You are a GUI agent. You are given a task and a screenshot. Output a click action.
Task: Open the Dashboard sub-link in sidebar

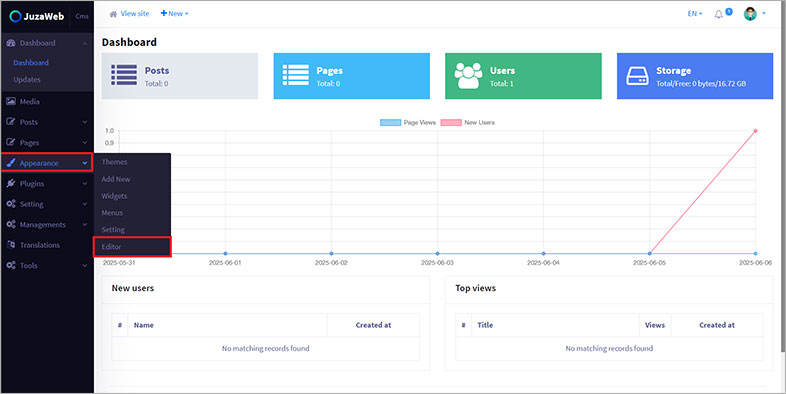pyautogui.click(x=31, y=63)
